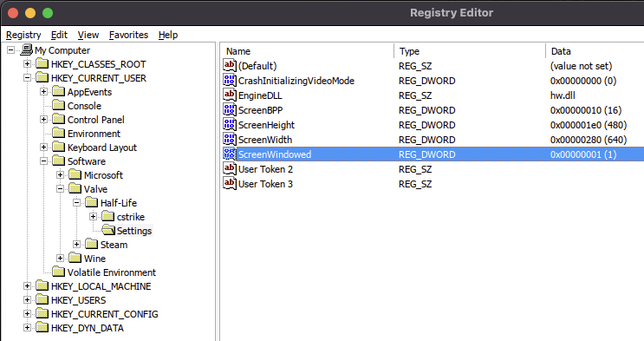644x341 pixels.
Task: Click the cstrike folder icon
Action: point(108,216)
